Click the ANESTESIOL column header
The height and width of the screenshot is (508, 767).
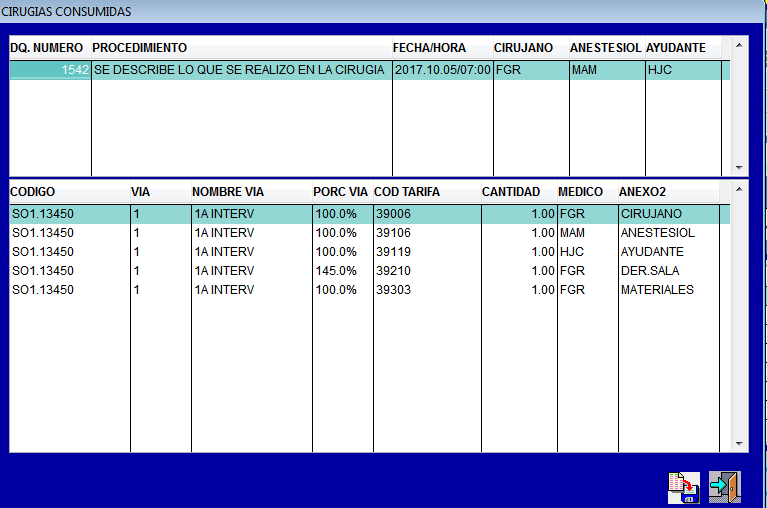pos(605,48)
